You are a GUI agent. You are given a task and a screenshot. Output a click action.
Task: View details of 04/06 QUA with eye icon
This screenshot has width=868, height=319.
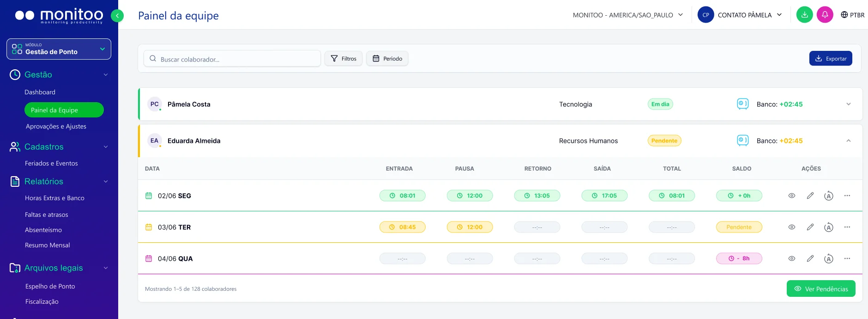pyautogui.click(x=792, y=258)
